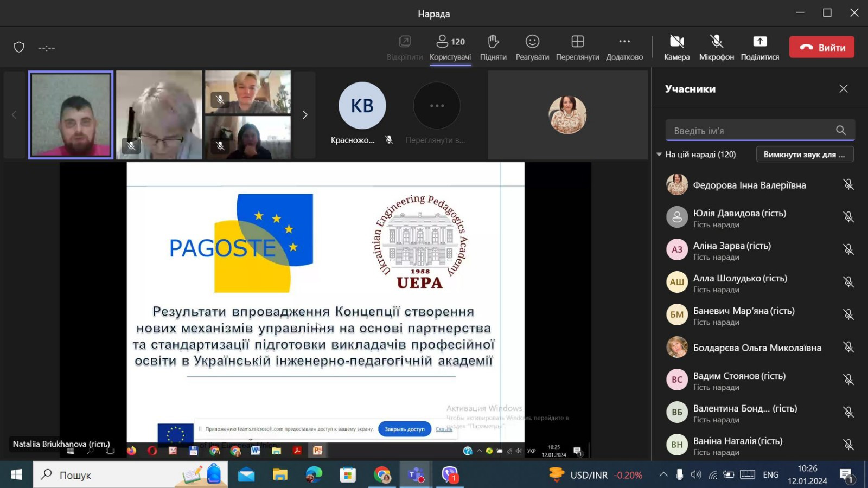
Task: Open the Додатково more options menu
Action: pyautogui.click(x=624, y=47)
